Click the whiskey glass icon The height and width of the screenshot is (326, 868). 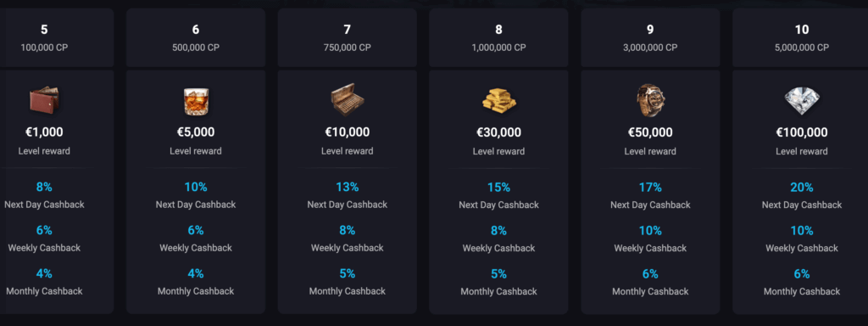(x=196, y=102)
